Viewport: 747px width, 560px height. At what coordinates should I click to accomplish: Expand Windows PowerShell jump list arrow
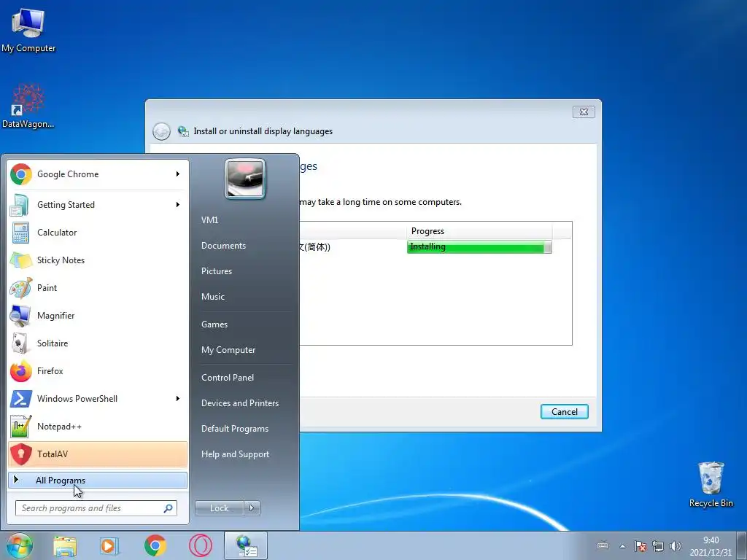coord(178,399)
